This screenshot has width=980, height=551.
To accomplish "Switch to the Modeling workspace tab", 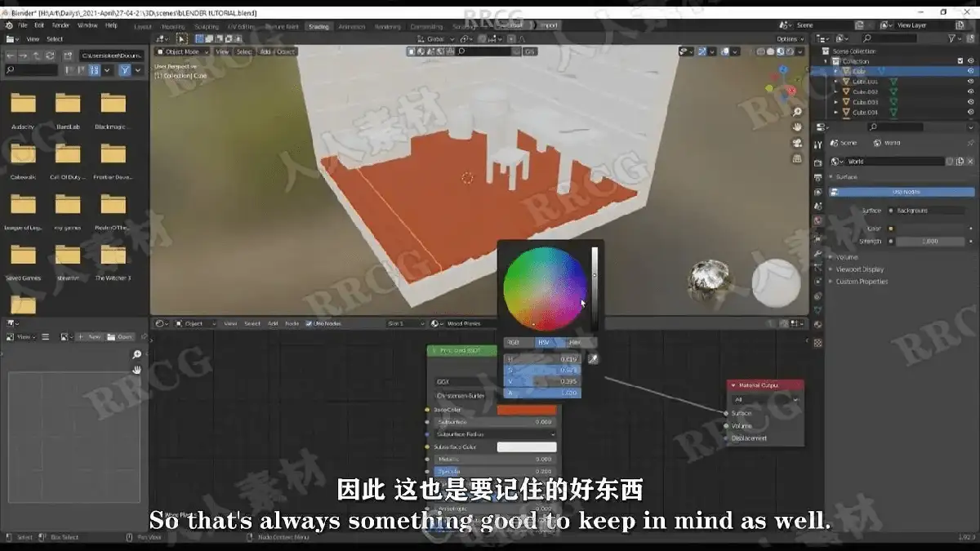I will point(173,26).
